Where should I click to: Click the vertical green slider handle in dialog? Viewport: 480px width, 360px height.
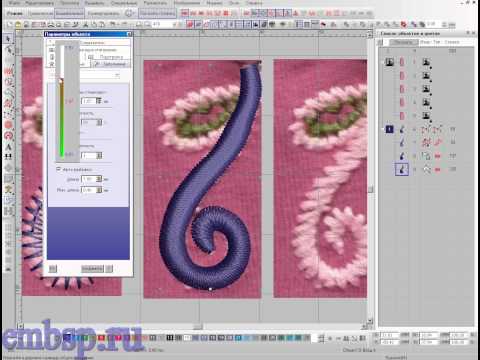coord(61,80)
